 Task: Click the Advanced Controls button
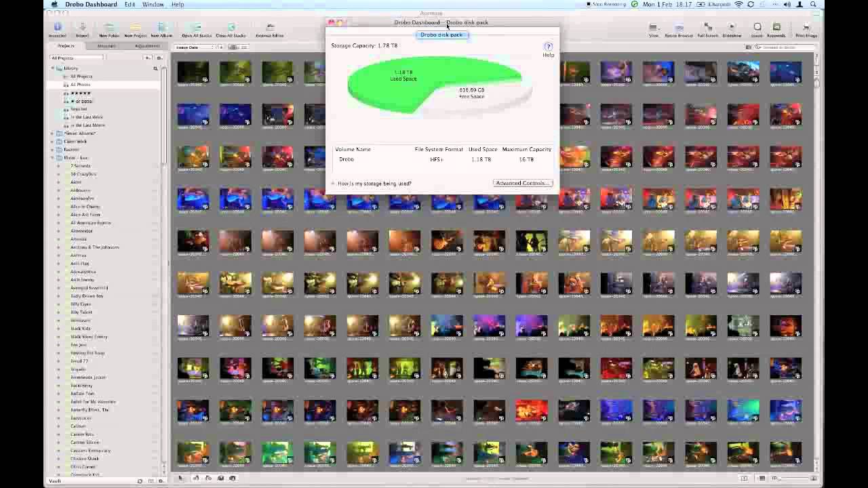click(x=522, y=183)
